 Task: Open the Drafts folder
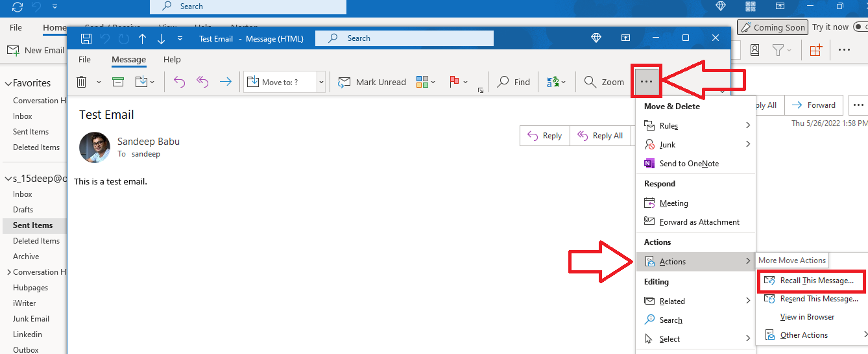[x=23, y=210]
